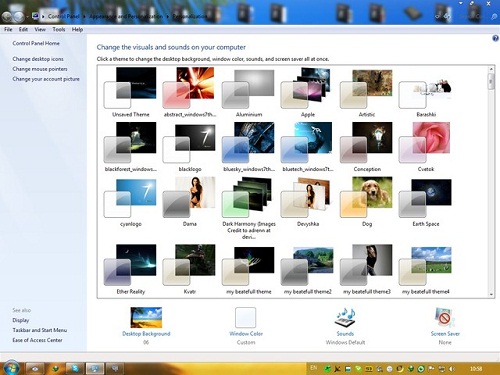Open Ease of Access Center link
Image resolution: width=500 pixels, height=375 pixels.
(x=37, y=340)
